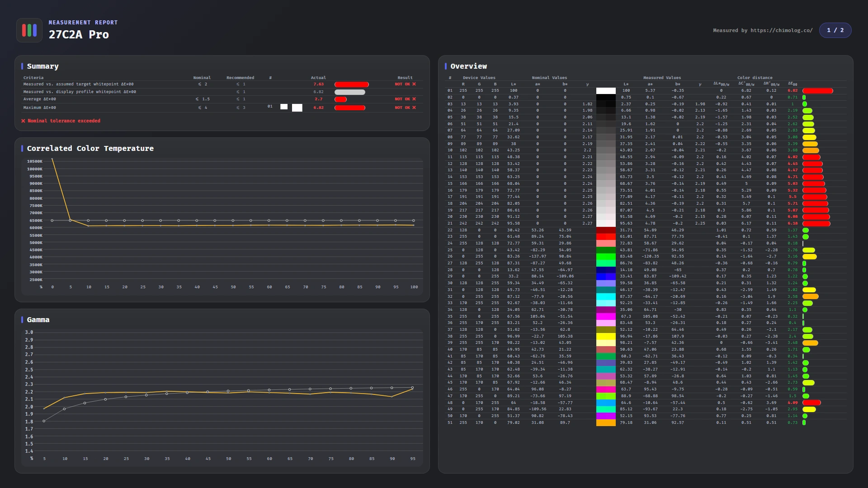Click the Result column header in Summary
This screenshot has width=868, height=488.
pos(405,78)
